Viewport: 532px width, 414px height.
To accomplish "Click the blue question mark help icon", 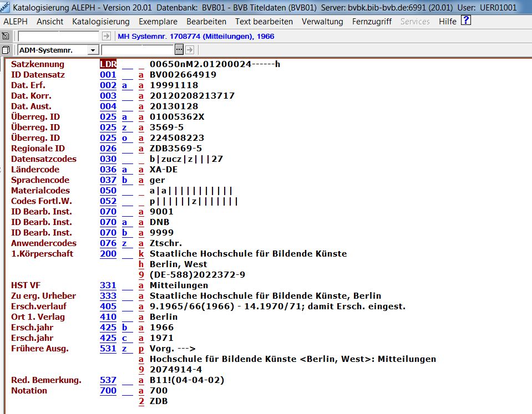I will tap(466, 21).
